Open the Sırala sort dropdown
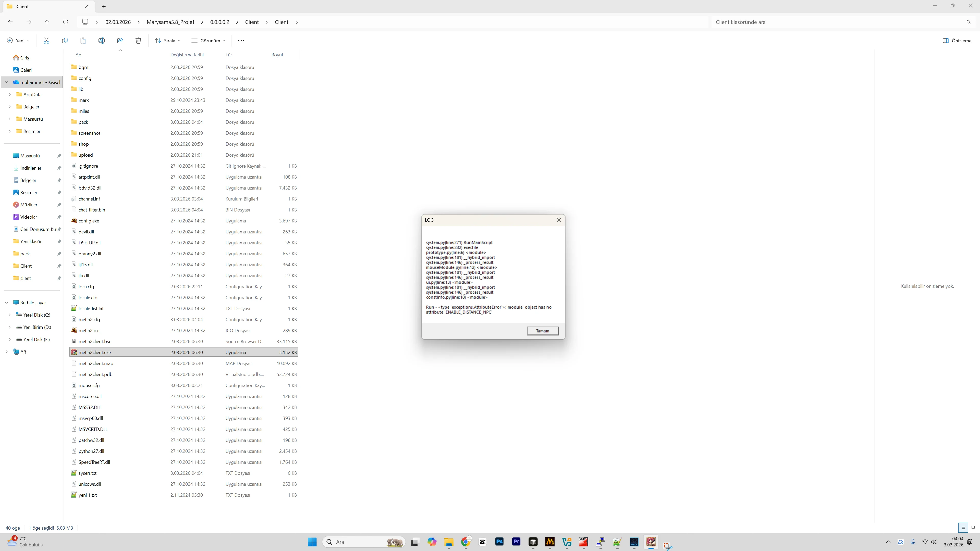The width and height of the screenshot is (980, 551). click(x=168, y=41)
